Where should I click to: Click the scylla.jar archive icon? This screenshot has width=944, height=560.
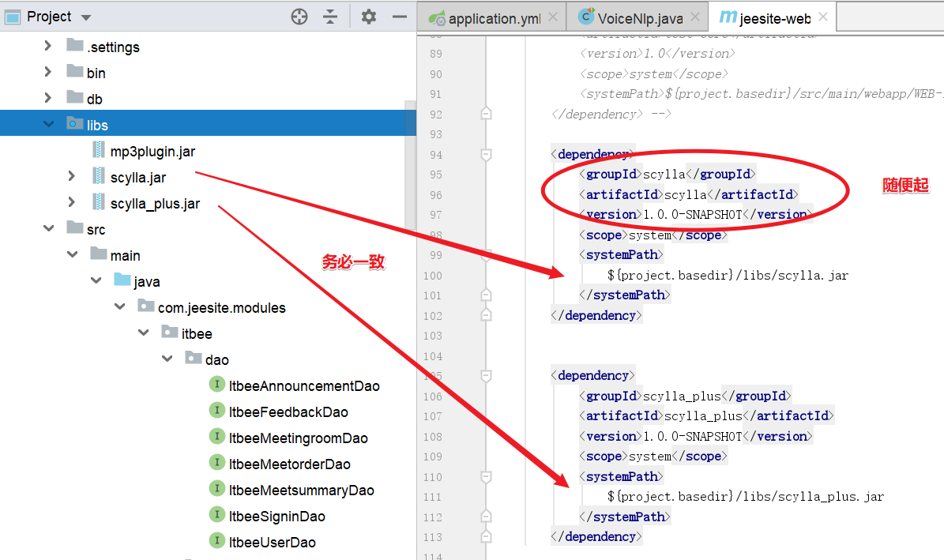[x=99, y=176]
